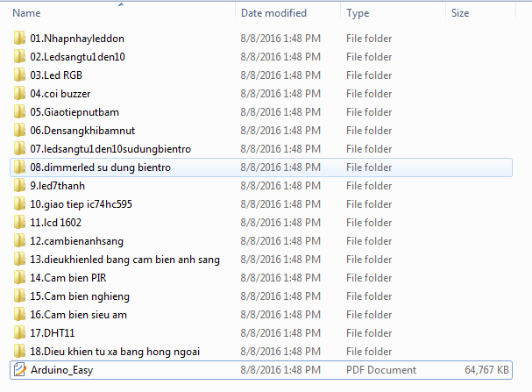Select the 08.dimmerled su dung bientro name
This screenshot has width=532, height=392.
(100, 167)
